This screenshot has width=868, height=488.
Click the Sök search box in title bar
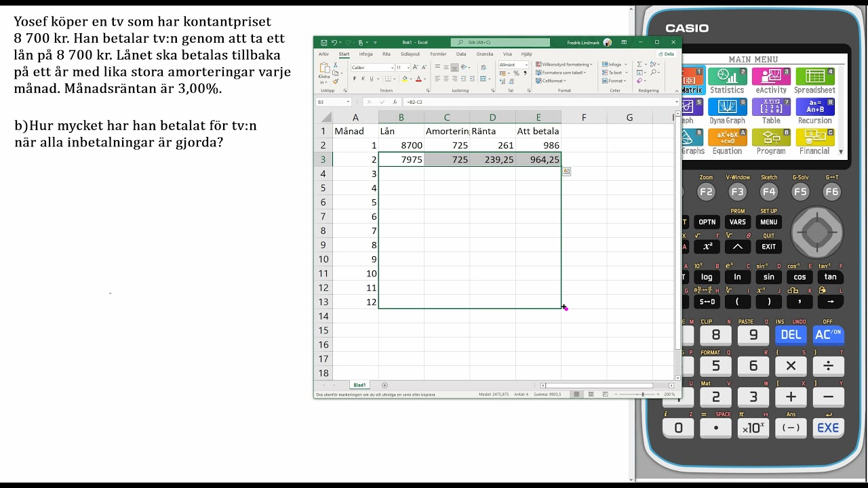(500, 42)
